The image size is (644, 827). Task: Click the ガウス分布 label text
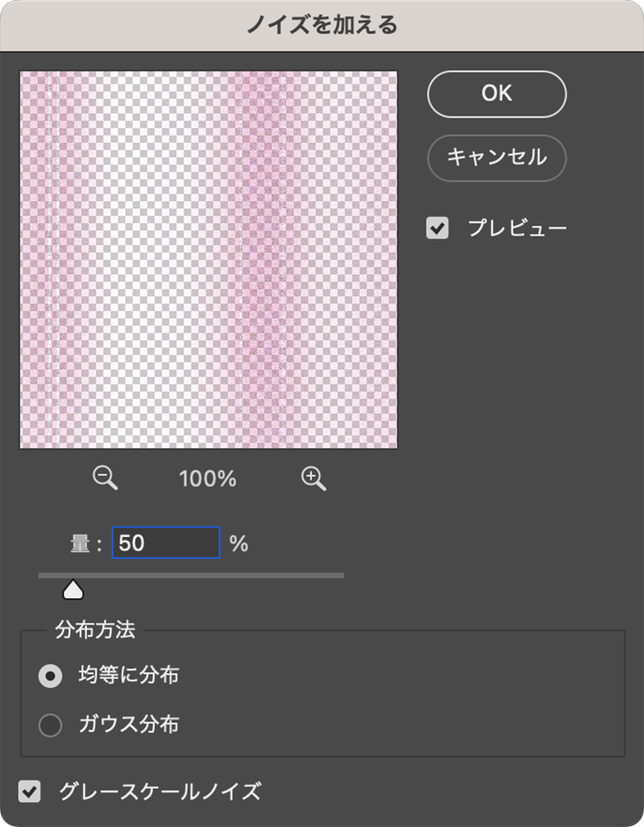[x=129, y=724]
